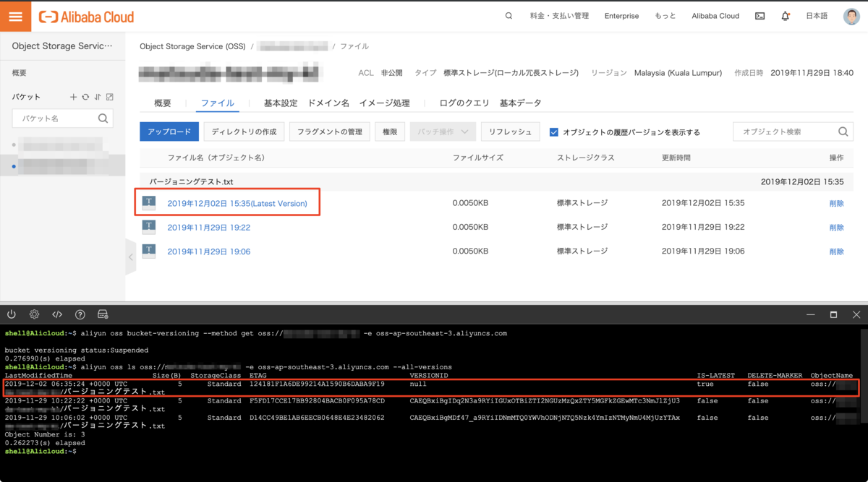
Task: Launch Cloud Shell from top bar icon
Action: [x=759, y=16]
